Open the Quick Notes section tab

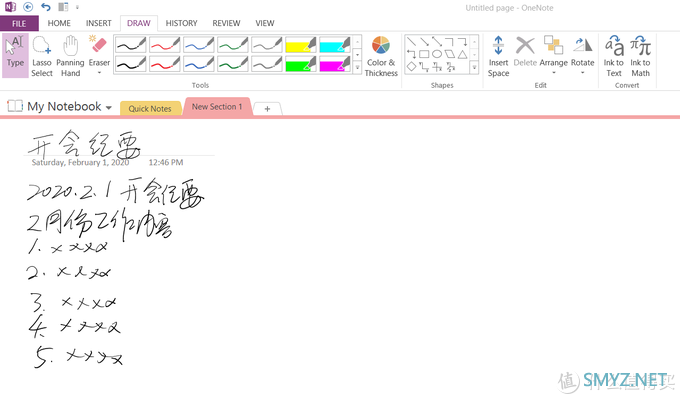150,108
